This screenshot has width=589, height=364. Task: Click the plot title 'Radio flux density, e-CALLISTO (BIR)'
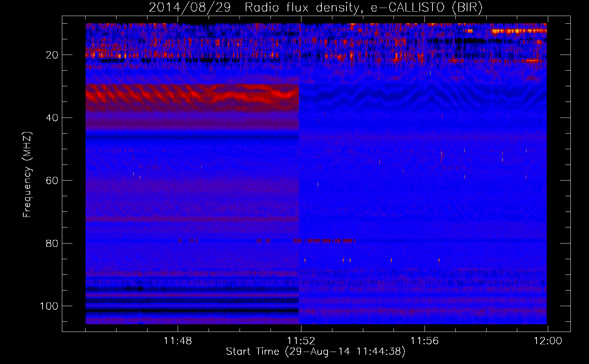pos(363,8)
